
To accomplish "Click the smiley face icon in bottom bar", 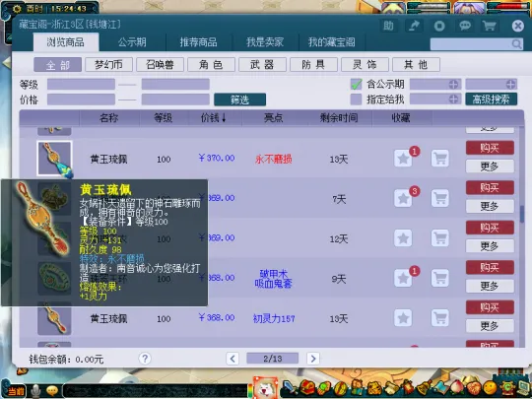I will click(x=490, y=388).
